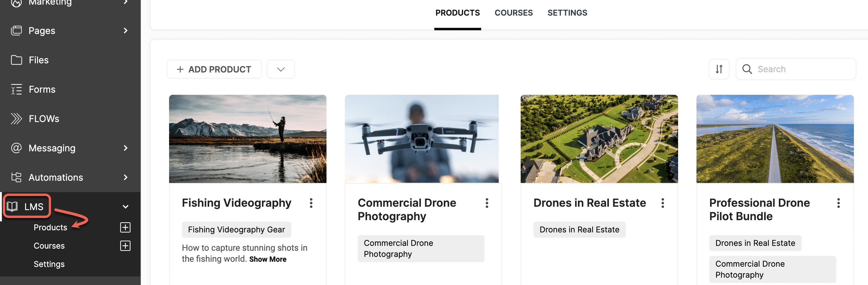The width and height of the screenshot is (868, 285).
Task: Click Show More on Fishing Videography
Action: (x=268, y=259)
